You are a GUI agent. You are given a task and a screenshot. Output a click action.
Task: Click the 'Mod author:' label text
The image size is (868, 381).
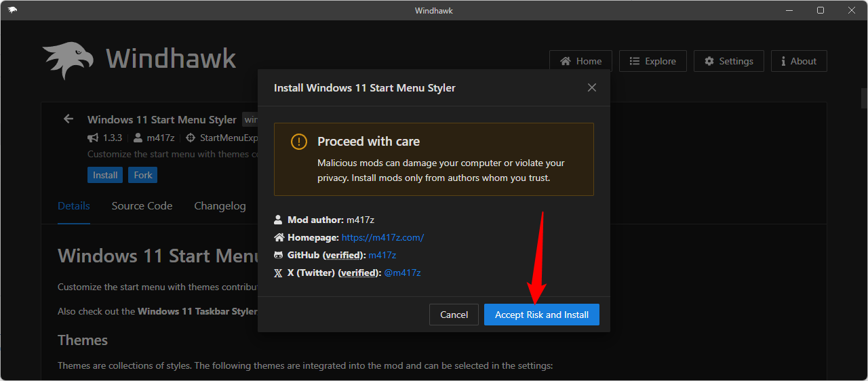point(315,220)
